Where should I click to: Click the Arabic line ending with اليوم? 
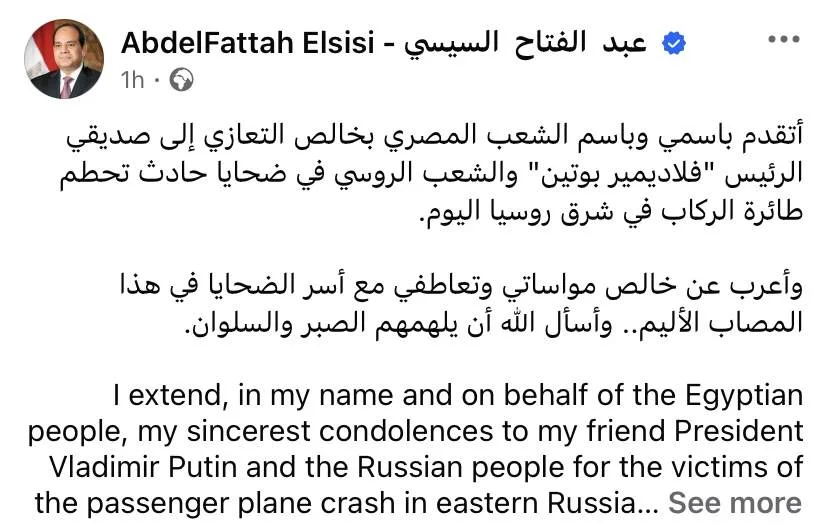[x=611, y=211]
